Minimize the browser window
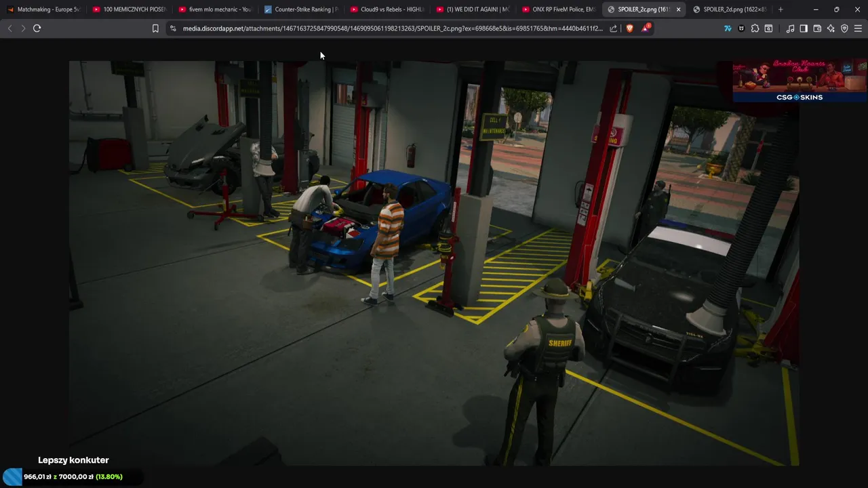 tap(816, 9)
